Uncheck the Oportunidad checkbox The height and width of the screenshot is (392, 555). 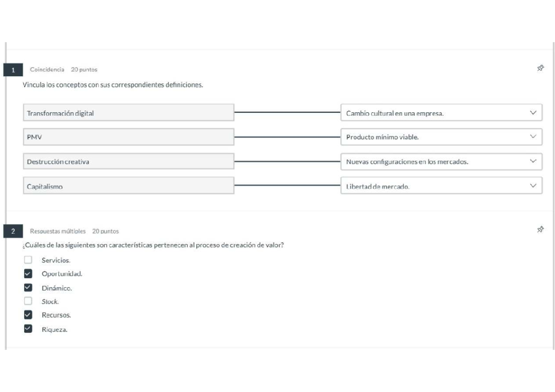(x=28, y=274)
